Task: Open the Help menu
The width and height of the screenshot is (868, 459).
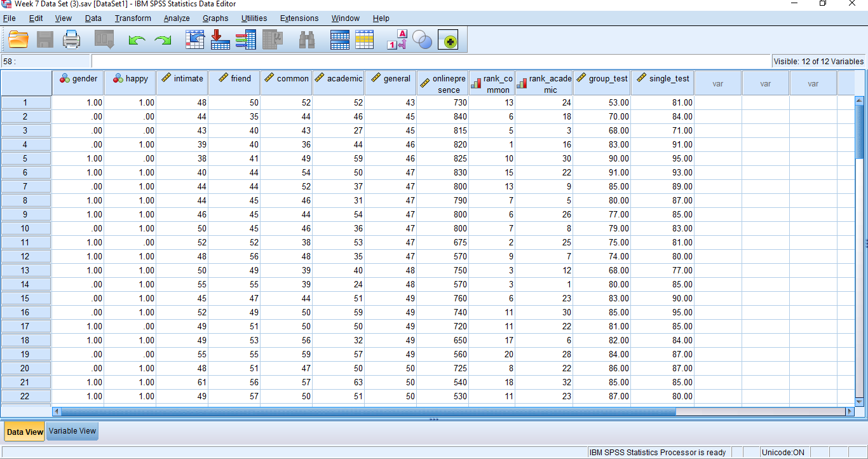Action: click(381, 18)
